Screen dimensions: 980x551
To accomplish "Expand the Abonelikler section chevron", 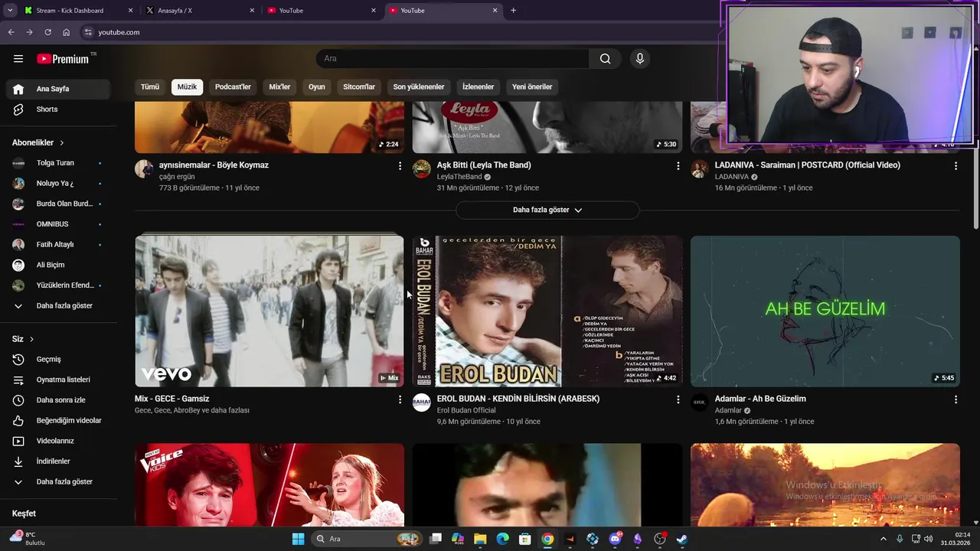I will pos(62,143).
